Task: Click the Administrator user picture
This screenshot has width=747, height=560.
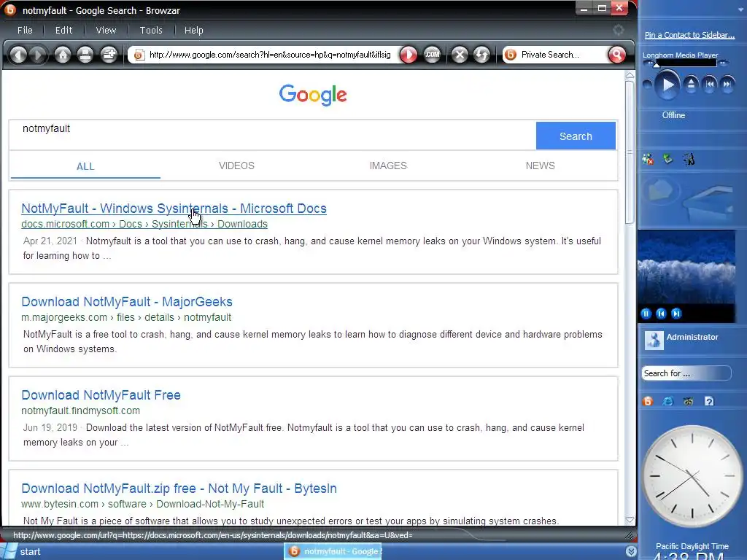Action: pyautogui.click(x=654, y=340)
